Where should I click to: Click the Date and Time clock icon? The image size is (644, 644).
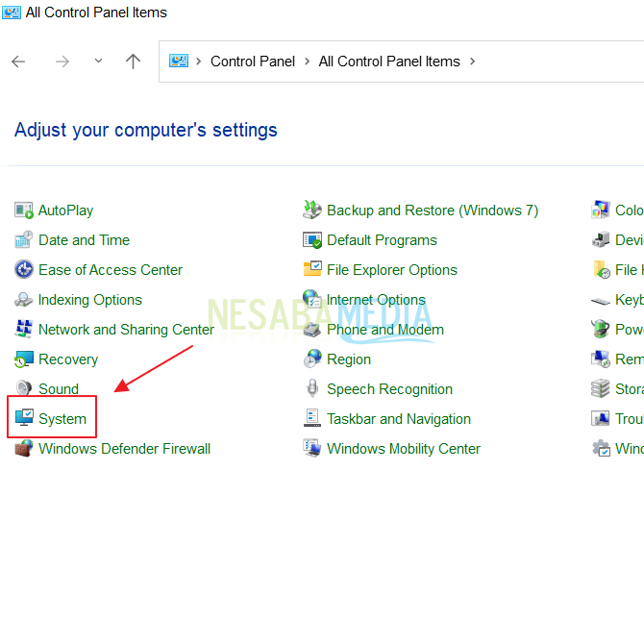[24, 240]
